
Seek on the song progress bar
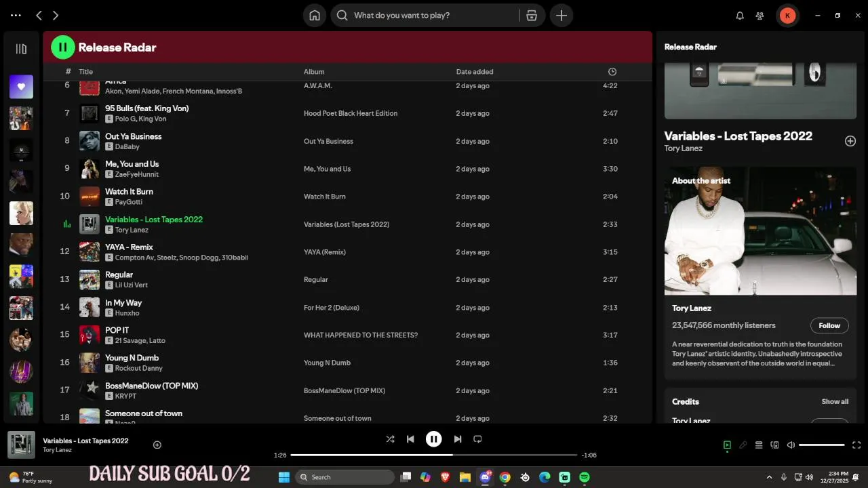click(433, 455)
